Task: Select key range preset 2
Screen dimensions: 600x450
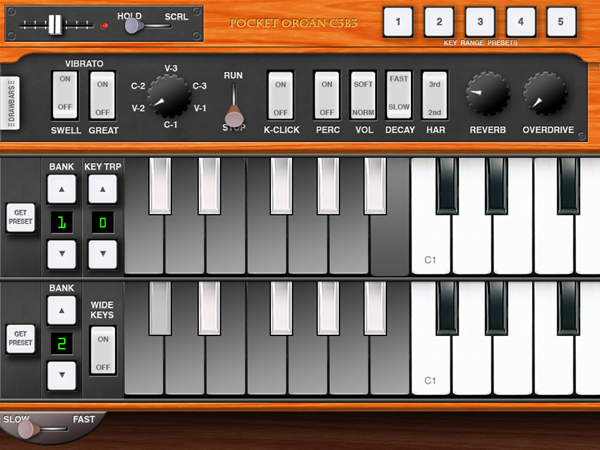Action: point(439,22)
